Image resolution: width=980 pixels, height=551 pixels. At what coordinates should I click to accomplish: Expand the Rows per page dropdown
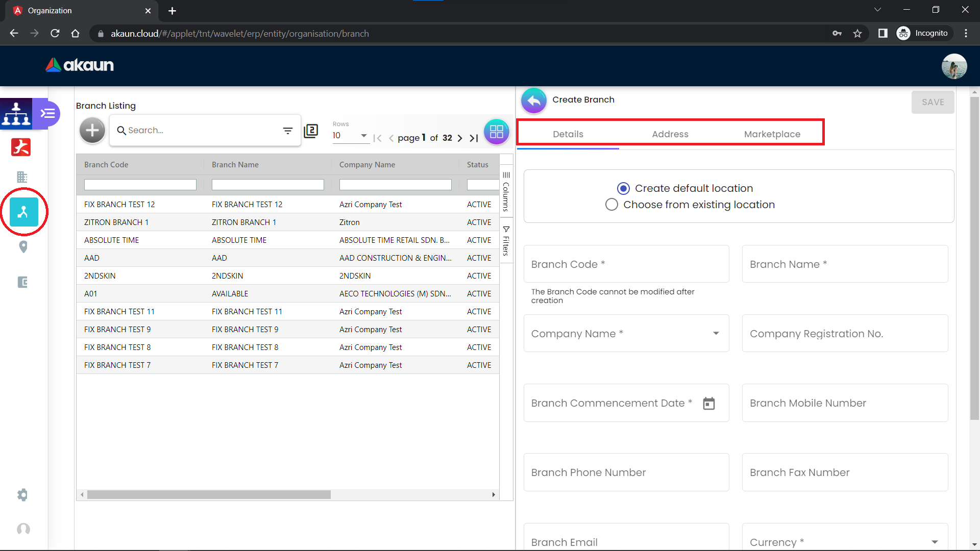pos(363,136)
